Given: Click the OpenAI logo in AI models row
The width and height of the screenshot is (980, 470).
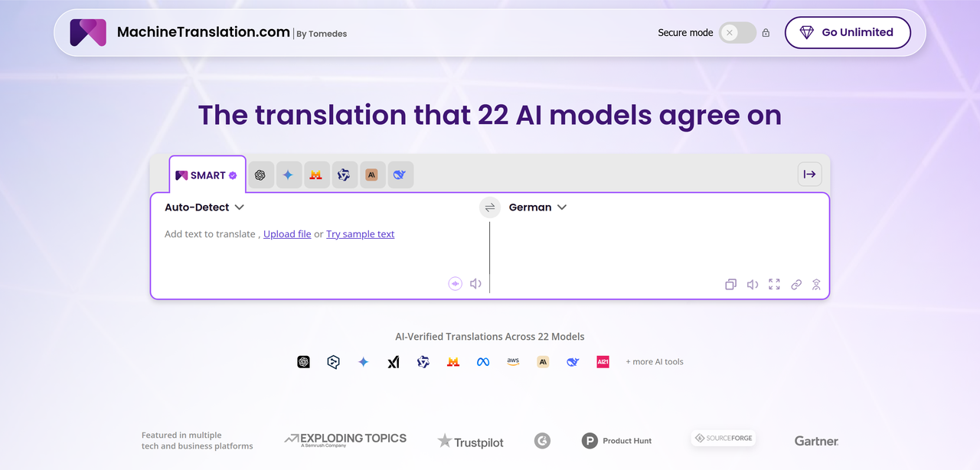Looking at the screenshot, I should pyautogui.click(x=304, y=362).
